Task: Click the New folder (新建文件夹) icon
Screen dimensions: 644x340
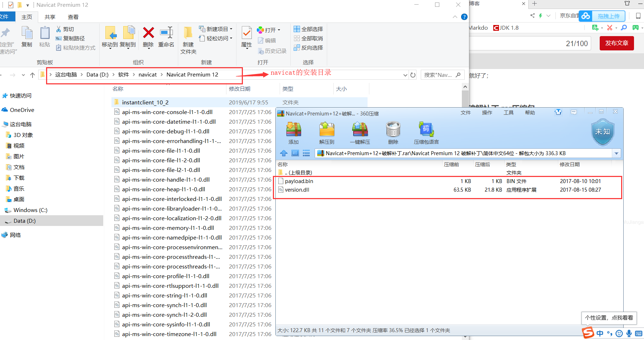Action: click(188, 33)
